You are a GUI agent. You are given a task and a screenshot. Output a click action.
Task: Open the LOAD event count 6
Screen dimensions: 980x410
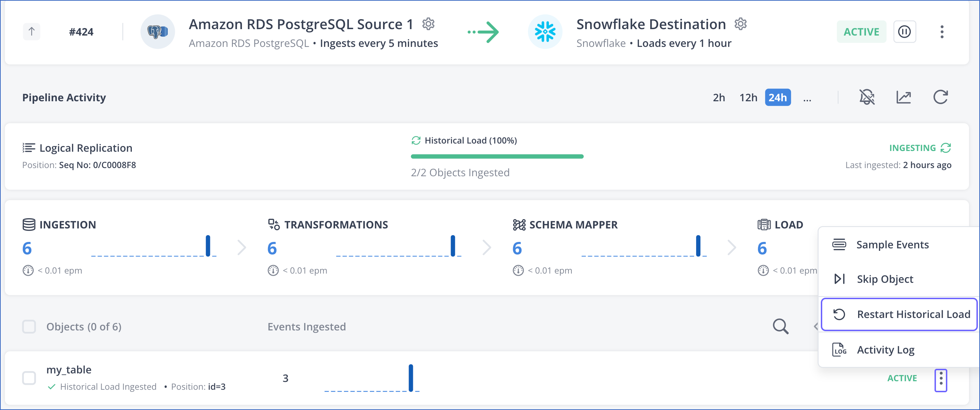[762, 248]
